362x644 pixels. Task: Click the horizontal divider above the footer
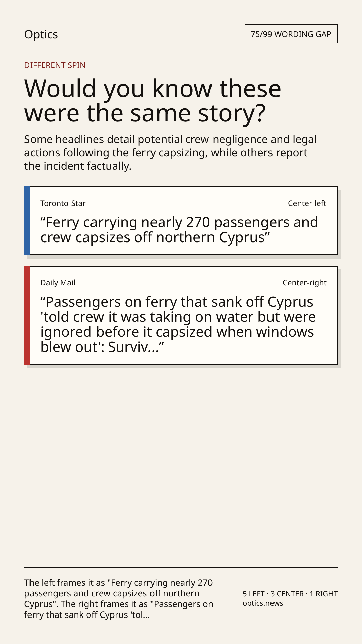click(181, 567)
